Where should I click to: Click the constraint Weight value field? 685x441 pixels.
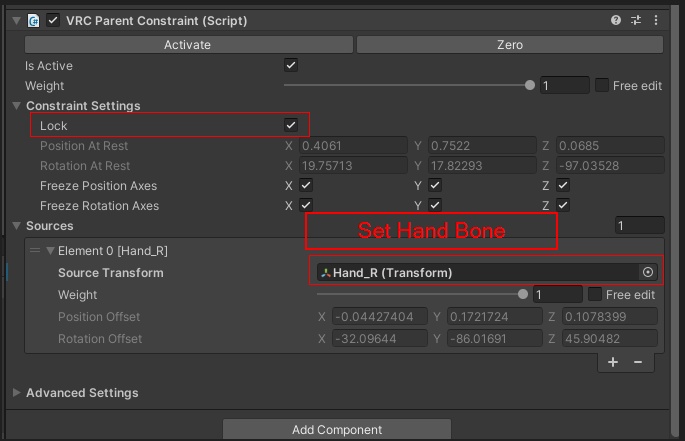coord(564,85)
